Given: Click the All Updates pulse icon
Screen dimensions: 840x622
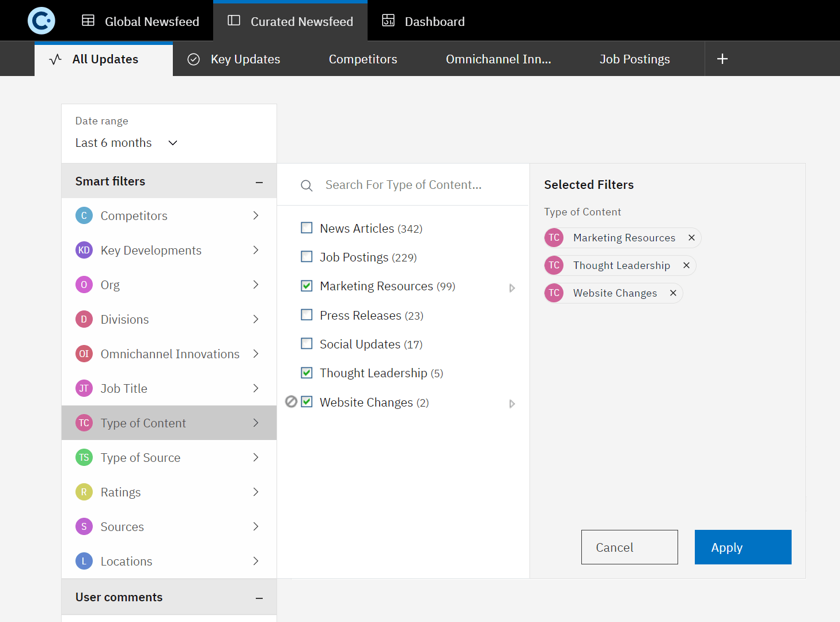Looking at the screenshot, I should pos(55,59).
